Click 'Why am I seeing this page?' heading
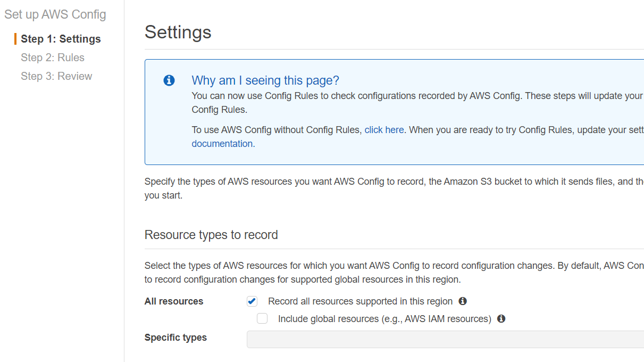This screenshot has width=644, height=362. pyautogui.click(x=265, y=80)
